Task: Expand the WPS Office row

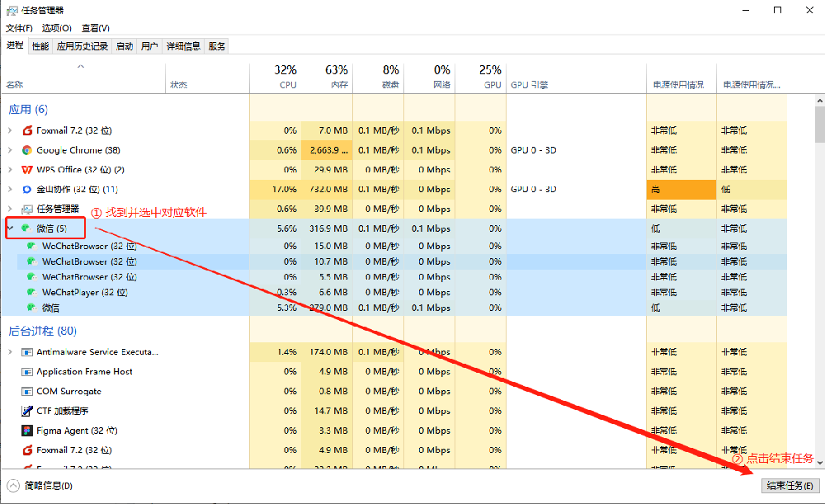Action: [10, 169]
